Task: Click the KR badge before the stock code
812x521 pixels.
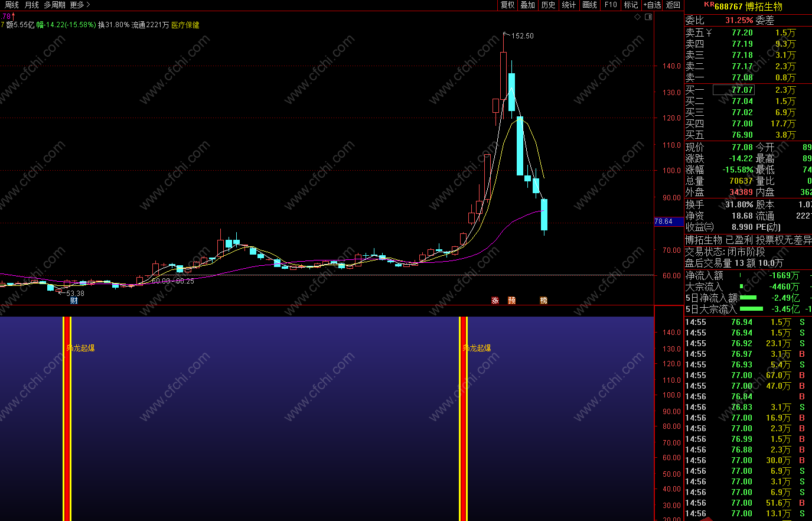Action: 709,5
